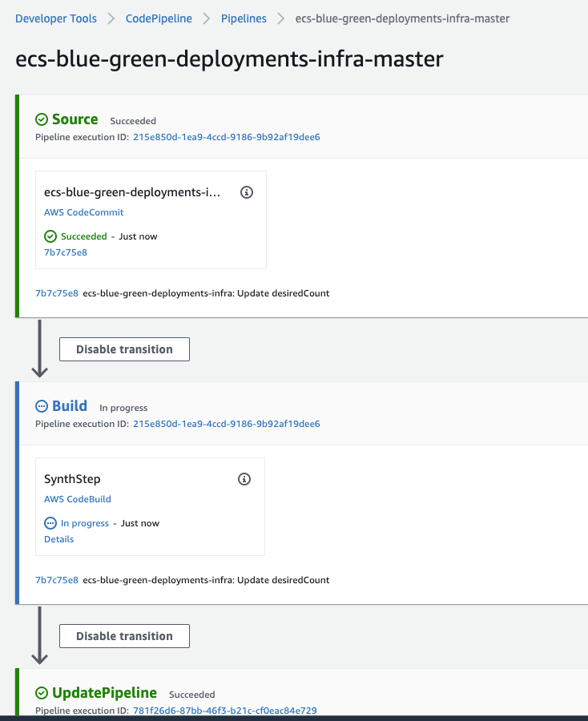
Task: Open info icon on SynthStep action card
Action: tap(244, 479)
